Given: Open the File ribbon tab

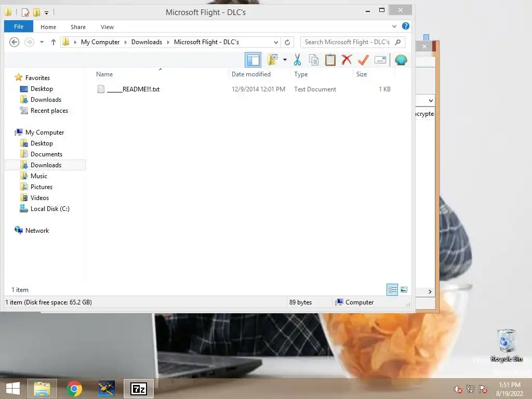Looking at the screenshot, I should (19, 26).
